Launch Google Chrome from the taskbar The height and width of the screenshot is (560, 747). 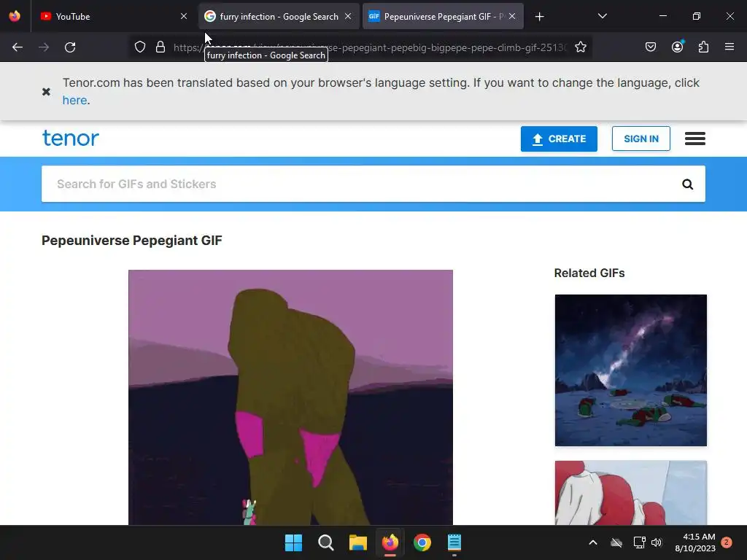coord(422,542)
